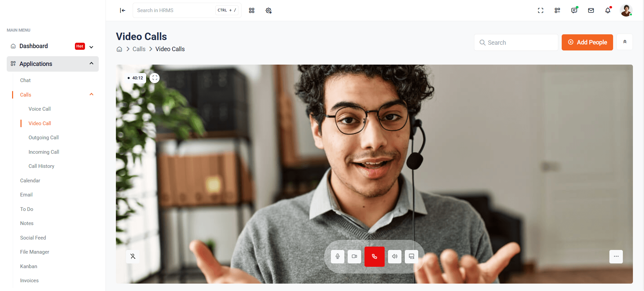The image size is (644, 291).
Task: Turn off the camera in the call
Action: click(x=354, y=256)
